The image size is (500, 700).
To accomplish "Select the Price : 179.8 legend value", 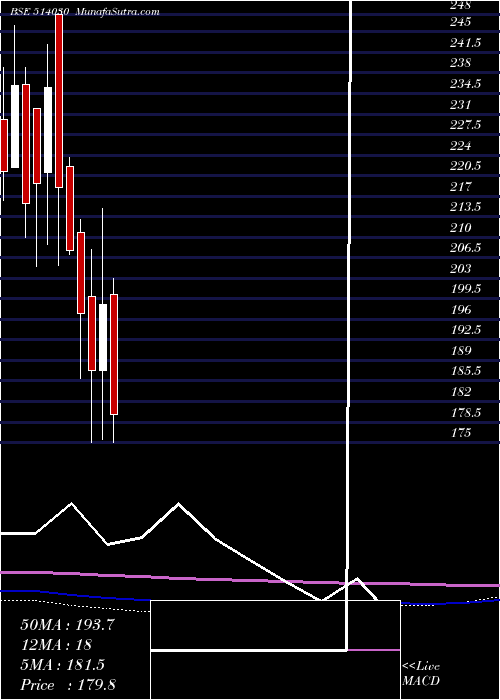I will (68, 685).
